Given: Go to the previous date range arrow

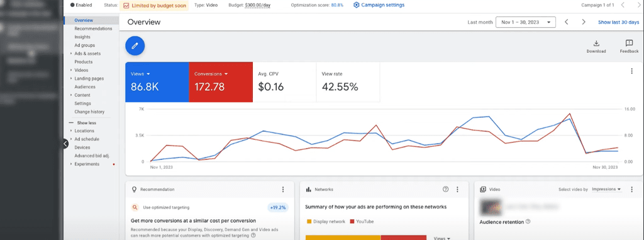Looking at the screenshot, I should [x=567, y=22].
